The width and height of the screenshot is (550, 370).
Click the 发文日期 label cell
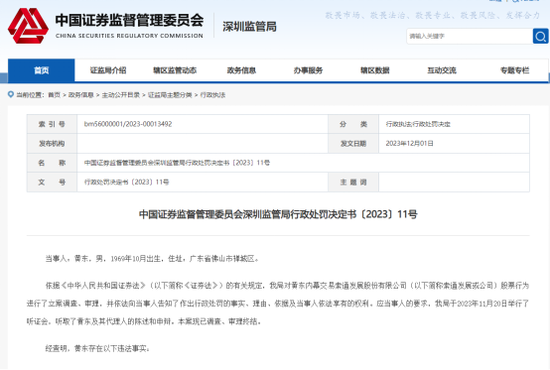(353, 143)
